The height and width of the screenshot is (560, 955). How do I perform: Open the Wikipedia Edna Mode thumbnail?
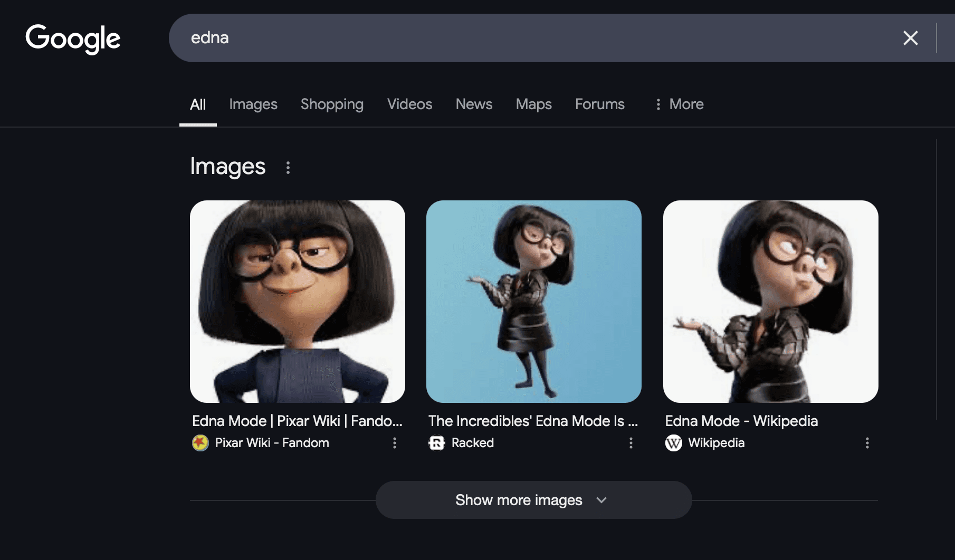pos(771,302)
